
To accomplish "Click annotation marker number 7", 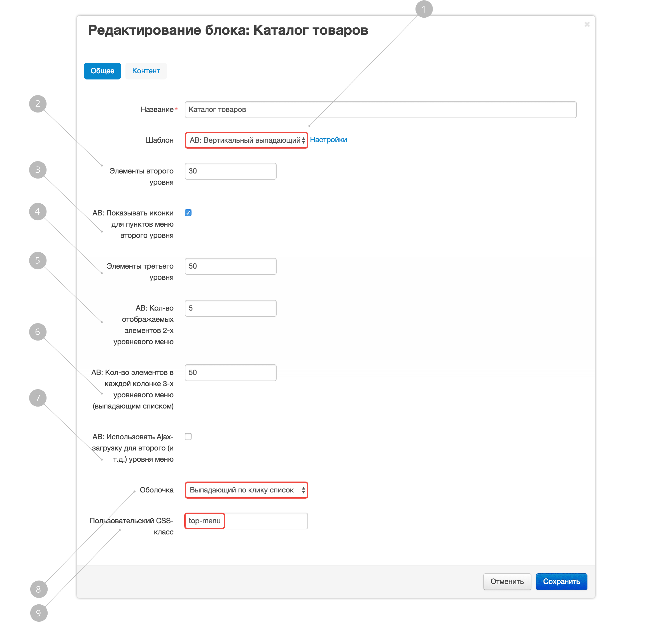I will pos(38,398).
